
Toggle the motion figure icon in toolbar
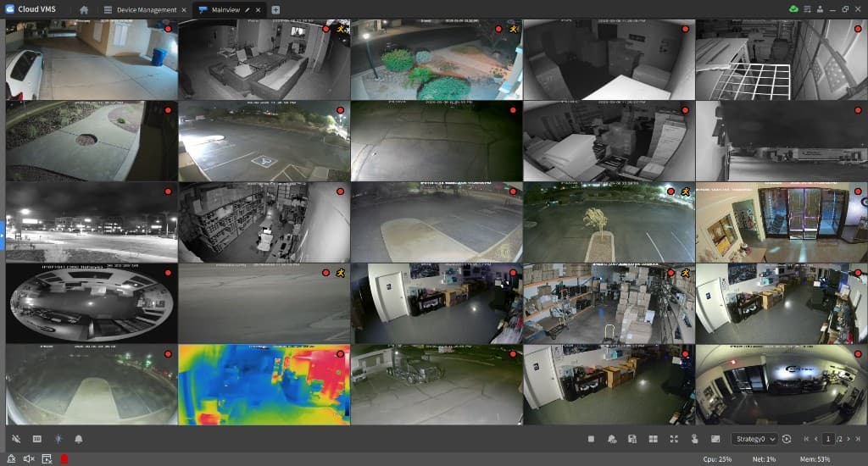tap(58, 439)
